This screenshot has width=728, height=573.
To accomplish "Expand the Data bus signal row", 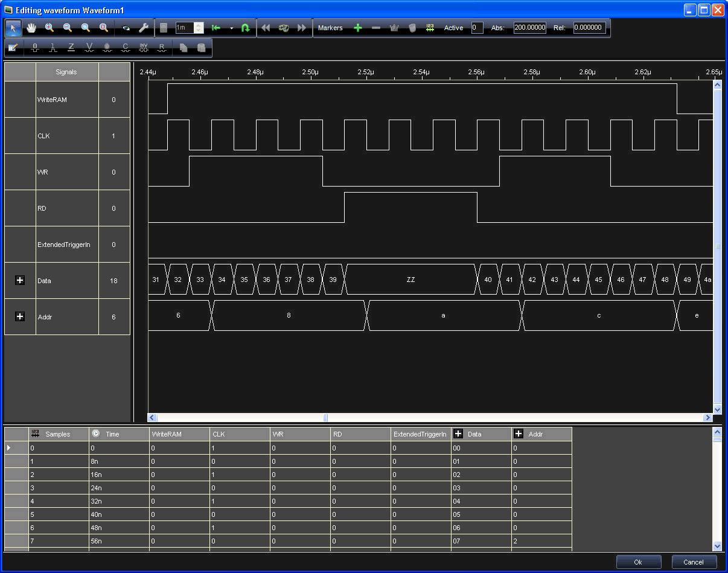I will pos(20,280).
